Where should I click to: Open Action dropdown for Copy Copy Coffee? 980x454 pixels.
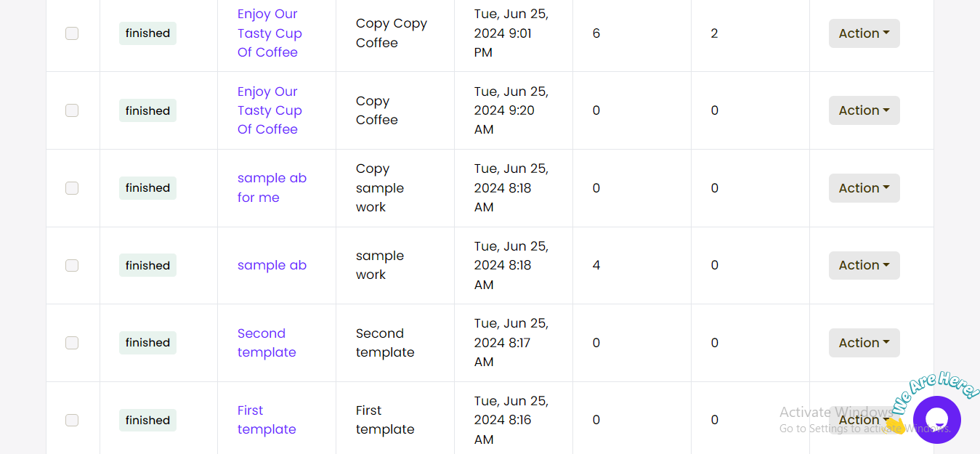(x=864, y=33)
